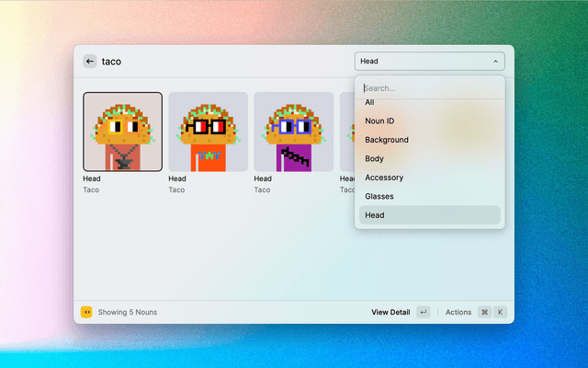Click the ⌘ key icon in footer

click(x=484, y=312)
